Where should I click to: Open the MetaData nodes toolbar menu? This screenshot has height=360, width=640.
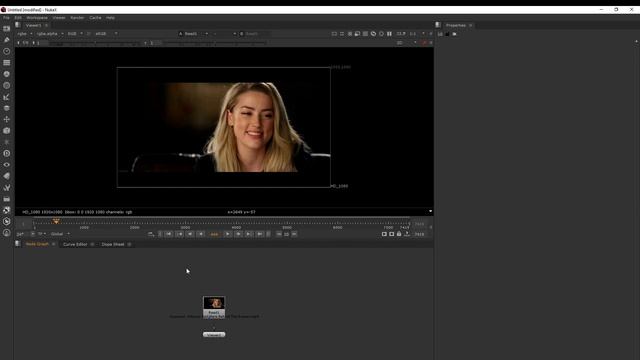7,176
